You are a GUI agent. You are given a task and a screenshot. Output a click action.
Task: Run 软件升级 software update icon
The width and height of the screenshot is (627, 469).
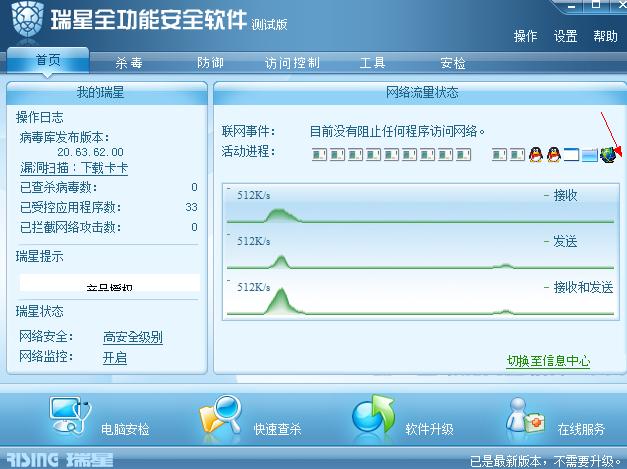[x=373, y=415]
